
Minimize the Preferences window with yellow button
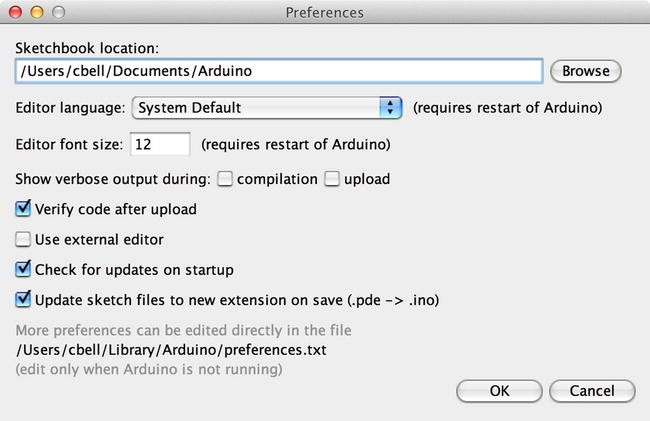pos(39,13)
